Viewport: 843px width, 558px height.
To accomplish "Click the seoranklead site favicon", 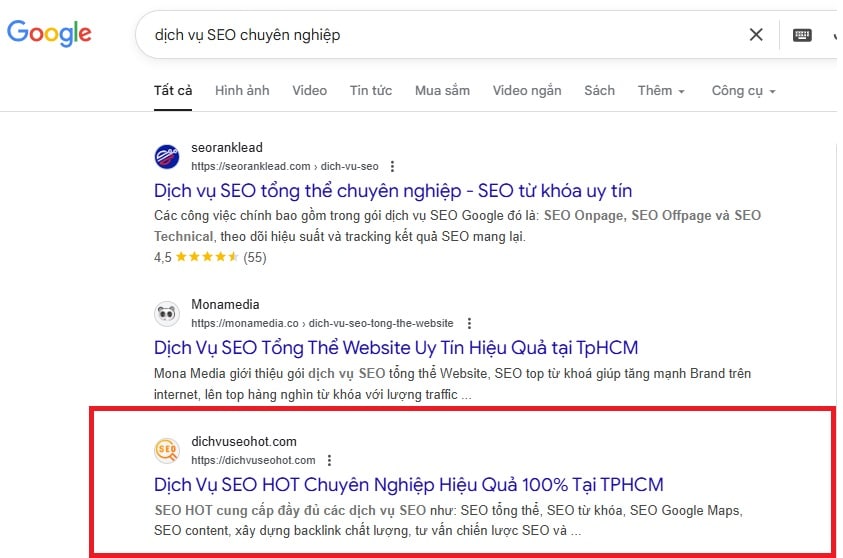I will click(167, 157).
